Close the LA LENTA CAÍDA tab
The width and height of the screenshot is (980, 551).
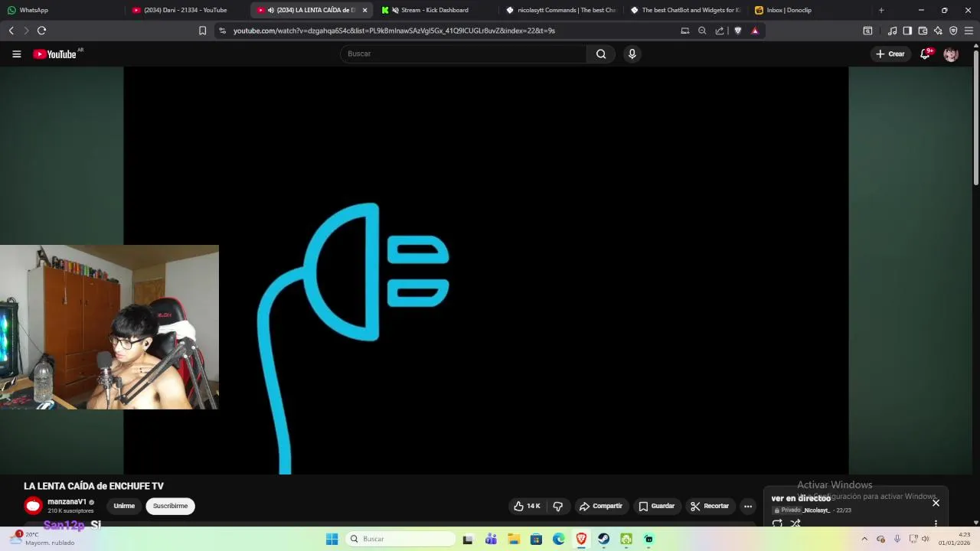364,10
